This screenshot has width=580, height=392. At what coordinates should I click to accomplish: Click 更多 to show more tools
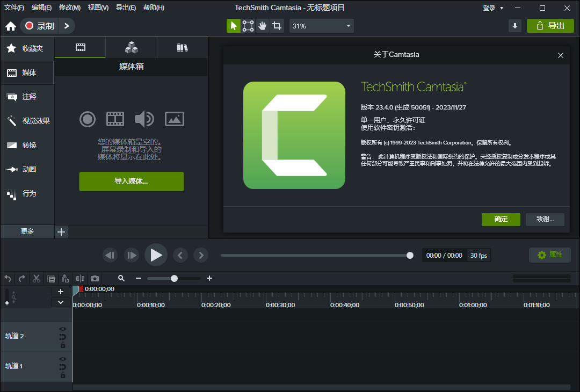point(27,231)
